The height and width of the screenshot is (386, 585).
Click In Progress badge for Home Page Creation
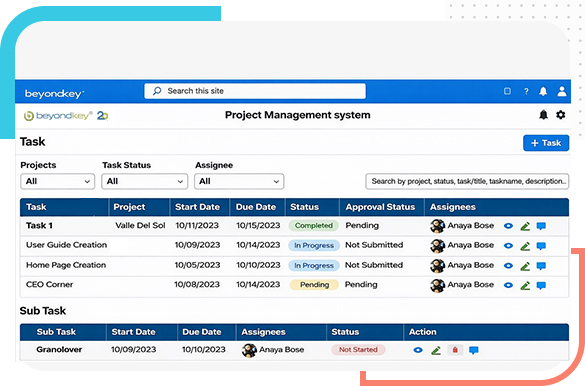tap(314, 266)
